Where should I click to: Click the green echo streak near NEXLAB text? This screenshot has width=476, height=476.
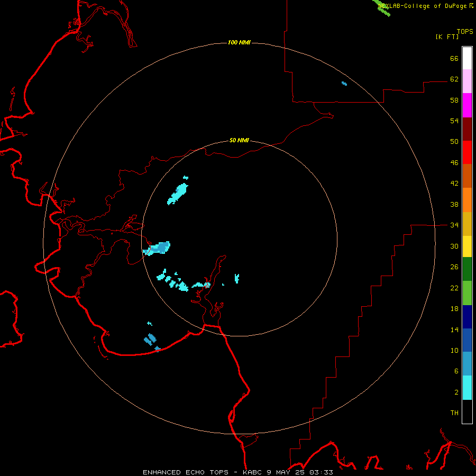click(381, 8)
